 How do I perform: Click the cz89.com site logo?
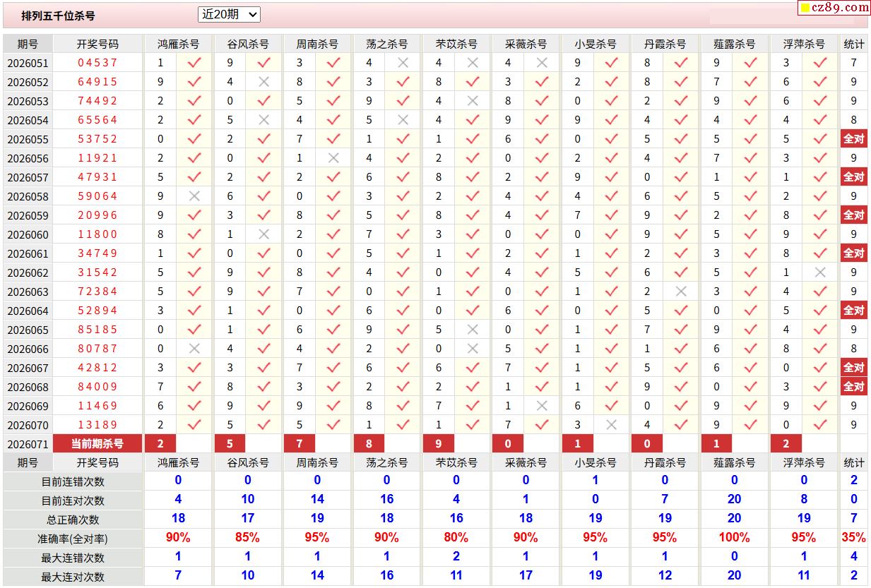tap(834, 8)
